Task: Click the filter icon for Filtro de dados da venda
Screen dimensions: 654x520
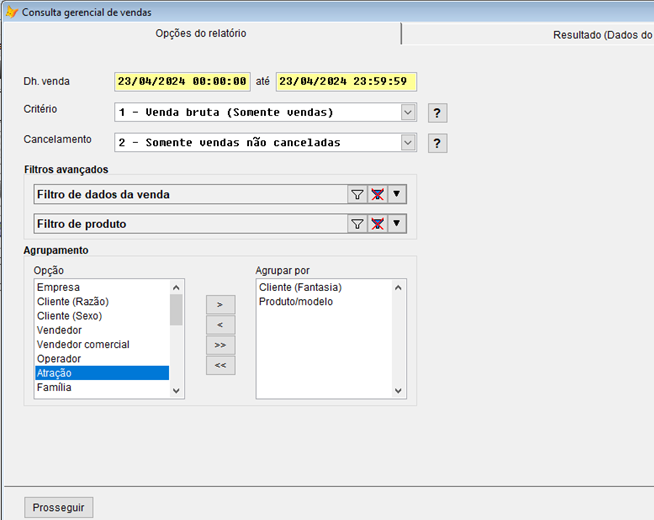Action: coord(357,195)
